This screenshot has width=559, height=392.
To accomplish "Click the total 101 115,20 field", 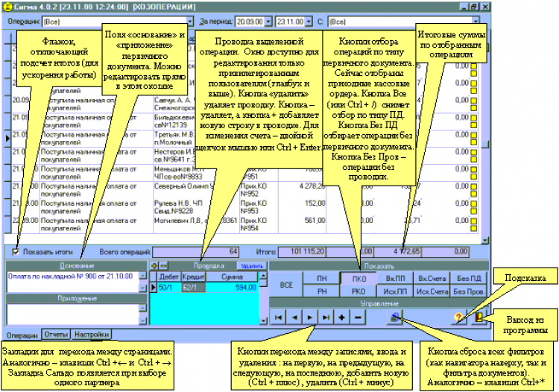I will 302,252.
